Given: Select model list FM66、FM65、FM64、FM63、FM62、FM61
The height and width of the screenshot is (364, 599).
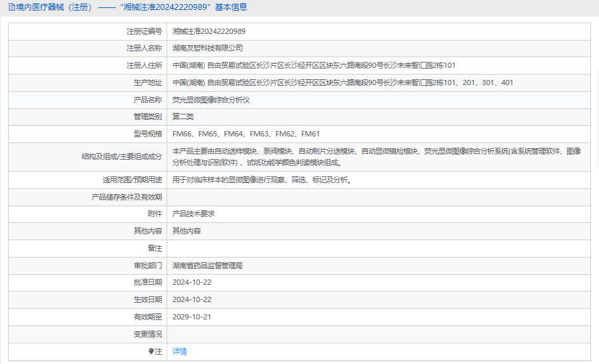Looking at the screenshot, I should point(246,134).
